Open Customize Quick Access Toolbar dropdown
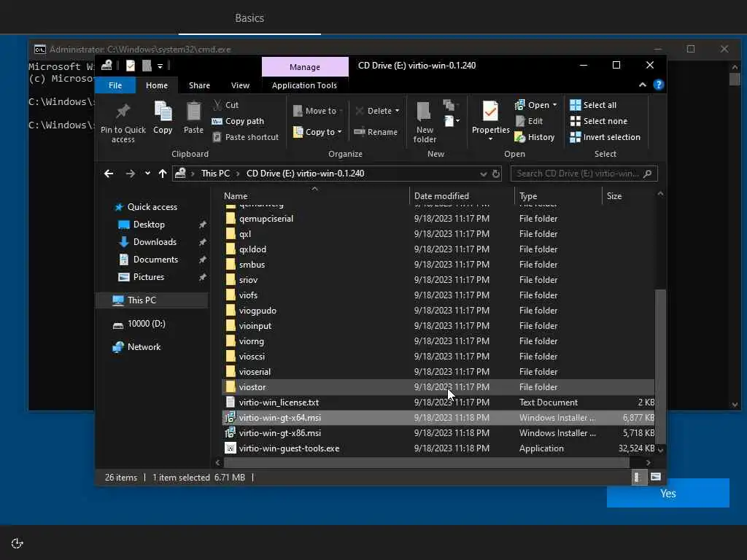This screenshot has width=747, height=560. pyautogui.click(x=160, y=66)
